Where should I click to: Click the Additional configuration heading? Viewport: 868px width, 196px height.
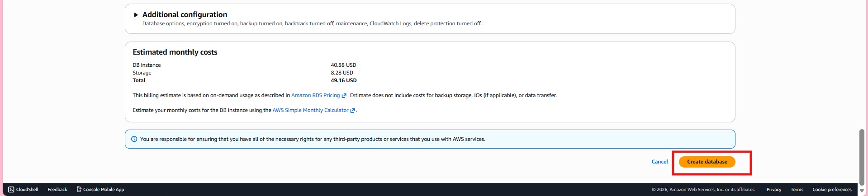click(x=185, y=14)
